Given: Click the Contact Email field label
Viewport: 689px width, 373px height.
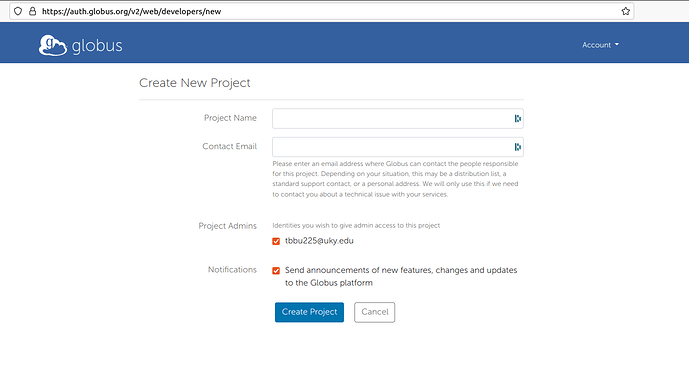Looking at the screenshot, I should [229, 146].
